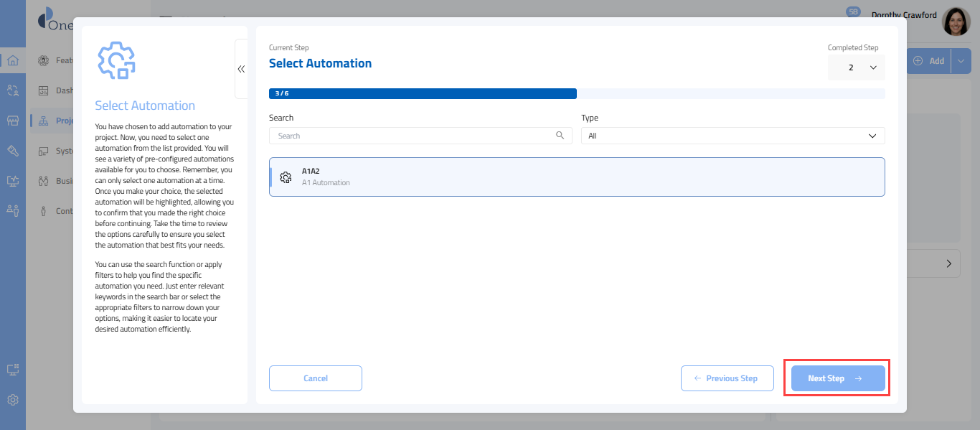This screenshot has height=430, width=980.
Task: Expand the dropdown arrow beside Add
Action: click(961, 61)
